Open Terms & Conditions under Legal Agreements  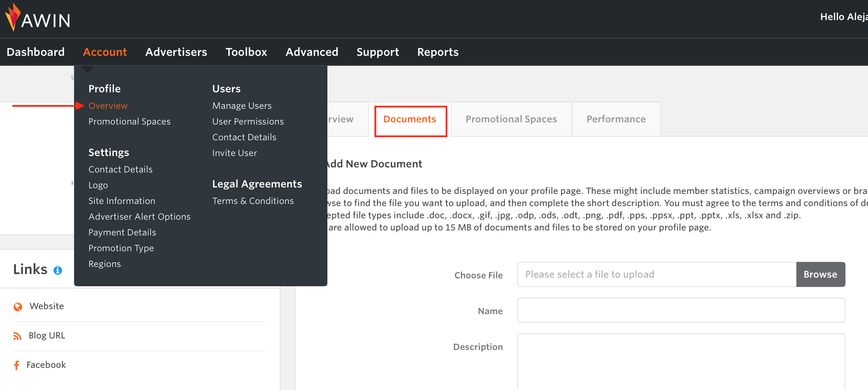pyautogui.click(x=253, y=201)
